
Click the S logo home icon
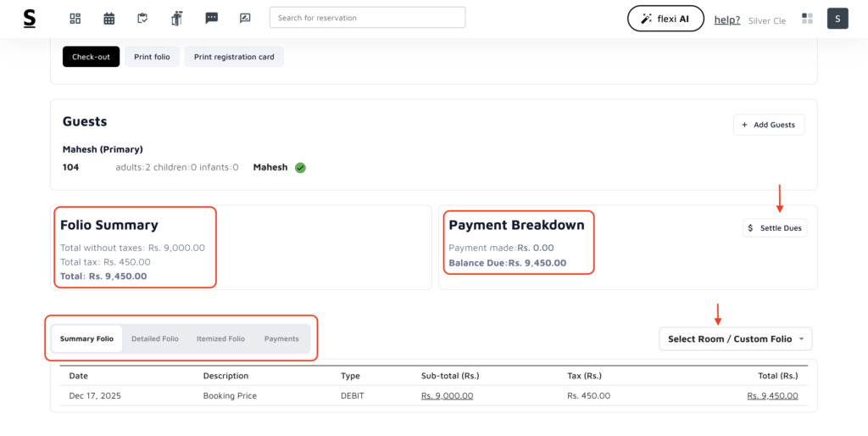(30, 19)
